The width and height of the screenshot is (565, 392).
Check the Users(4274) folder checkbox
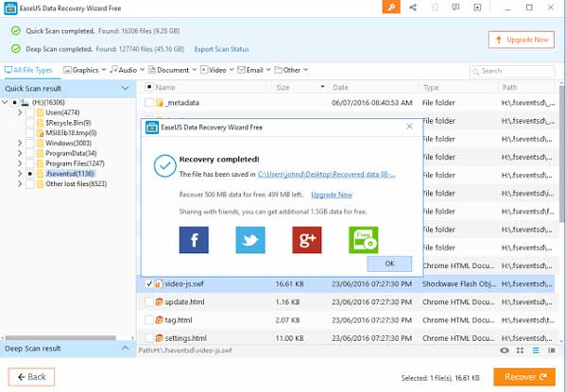pos(30,112)
